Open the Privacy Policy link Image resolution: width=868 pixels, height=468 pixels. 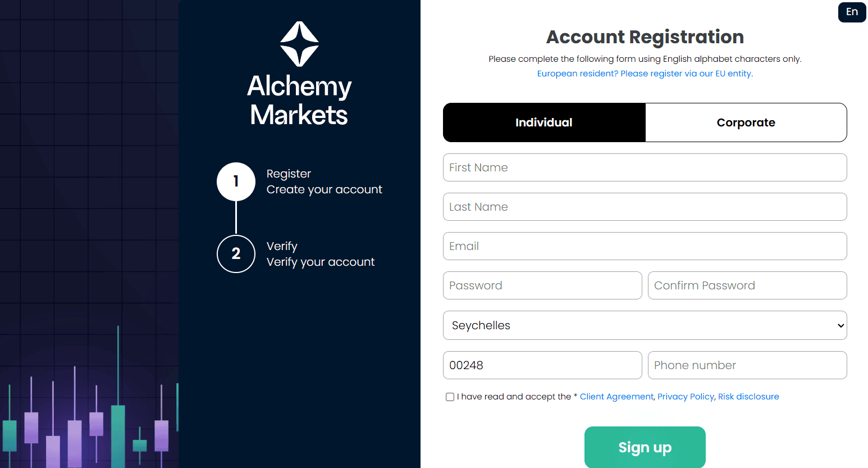(x=686, y=396)
